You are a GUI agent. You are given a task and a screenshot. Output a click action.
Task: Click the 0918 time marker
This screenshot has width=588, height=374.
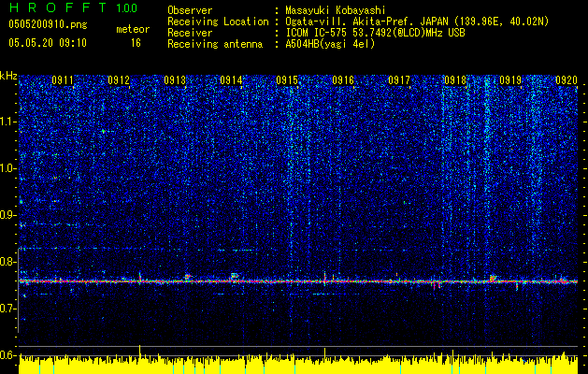point(455,80)
